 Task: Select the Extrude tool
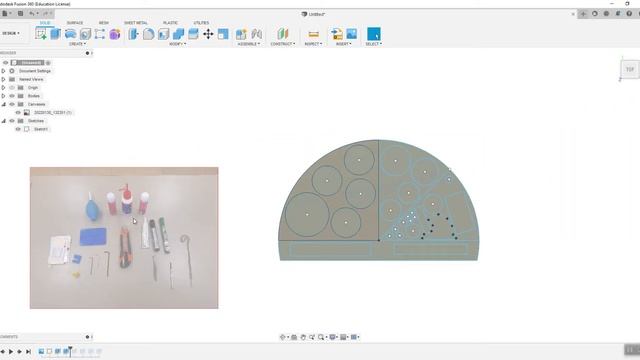(56, 34)
